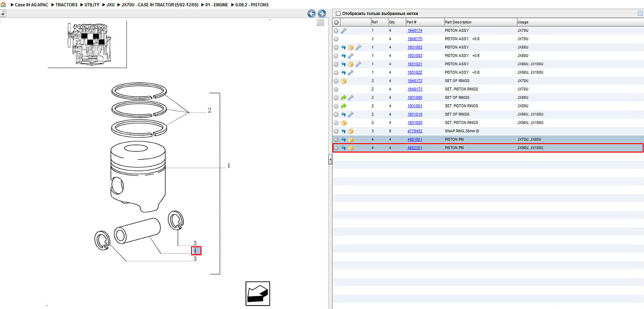The width and height of the screenshot is (644, 309).
Task: Click the box icon in the 4801851 row
Action: 351,139
